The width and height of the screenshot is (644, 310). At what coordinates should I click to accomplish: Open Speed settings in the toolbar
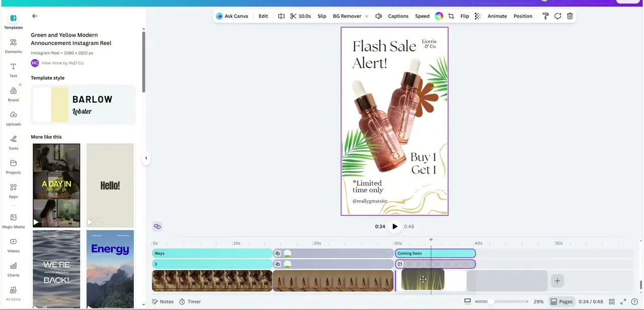click(x=422, y=16)
